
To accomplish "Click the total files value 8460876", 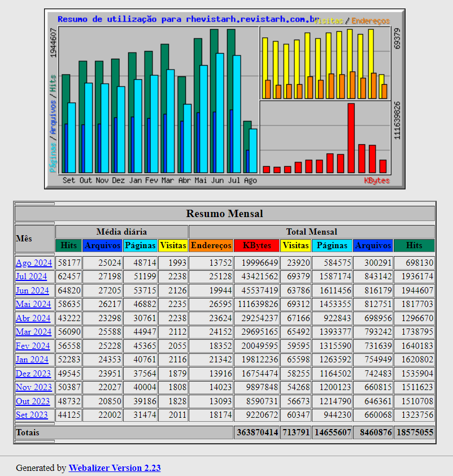I will coord(376,432).
